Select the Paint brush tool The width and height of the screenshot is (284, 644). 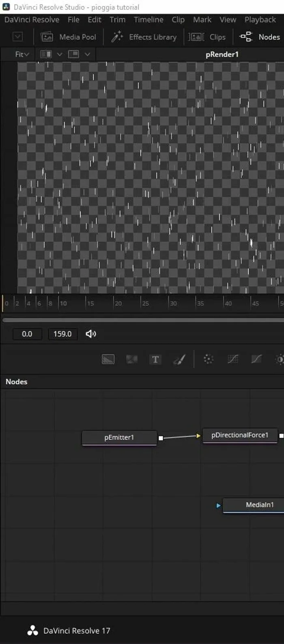coord(179,359)
